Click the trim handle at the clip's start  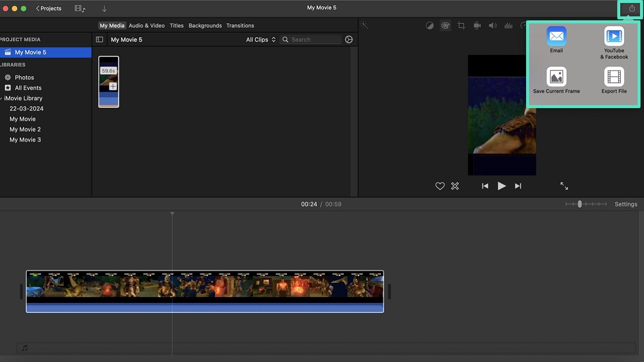point(22,292)
